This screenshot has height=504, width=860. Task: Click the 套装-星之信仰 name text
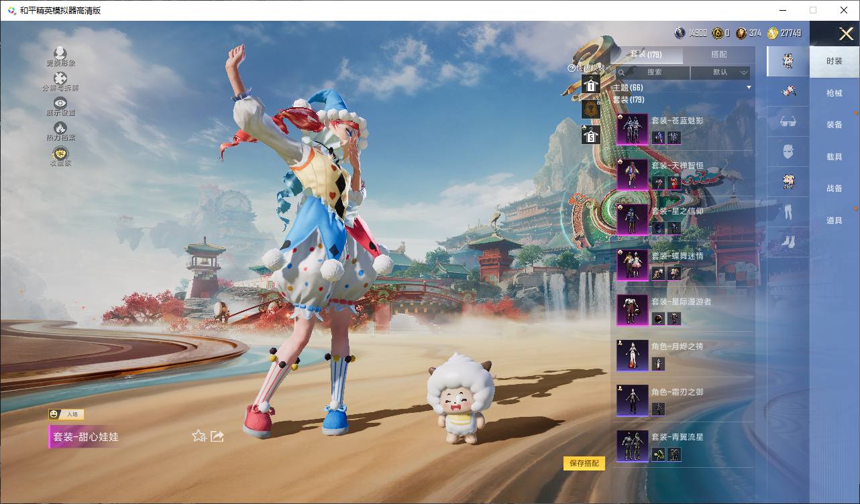point(678,211)
